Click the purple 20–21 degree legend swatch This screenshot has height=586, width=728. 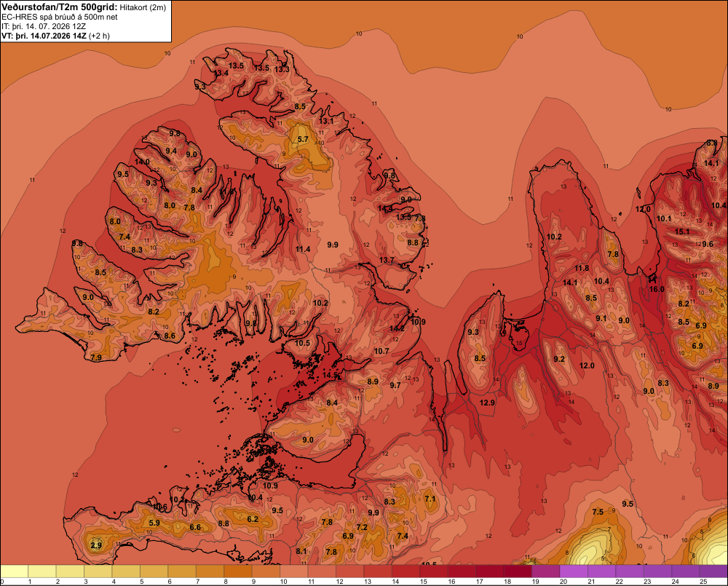[574, 571]
